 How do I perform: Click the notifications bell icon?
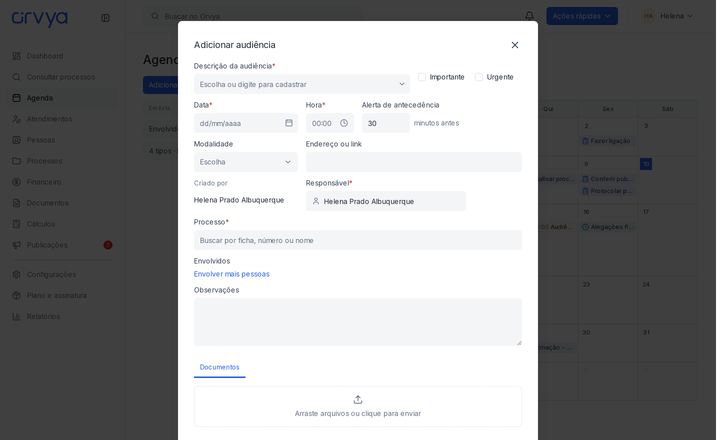pyautogui.click(x=529, y=16)
